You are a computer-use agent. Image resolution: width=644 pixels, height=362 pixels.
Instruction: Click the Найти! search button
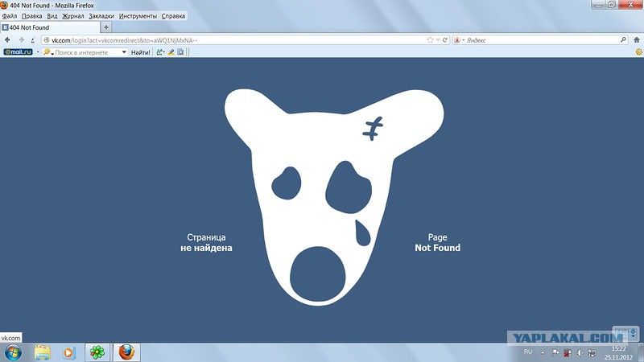point(140,52)
